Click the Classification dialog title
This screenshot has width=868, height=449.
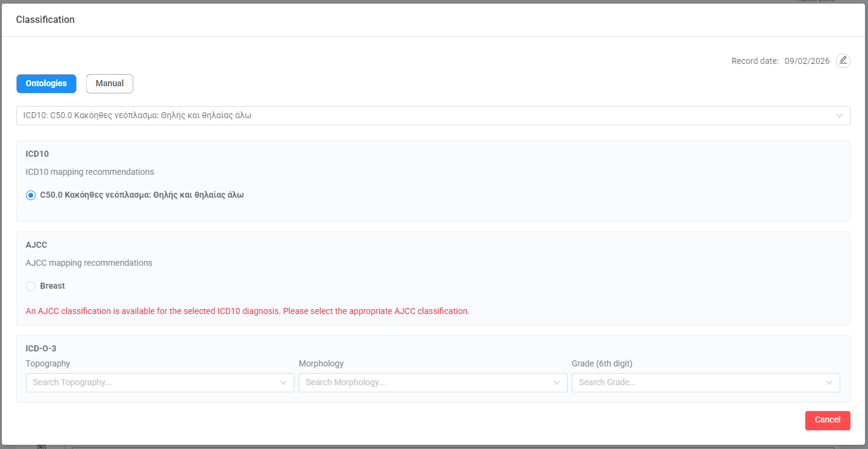coord(45,20)
